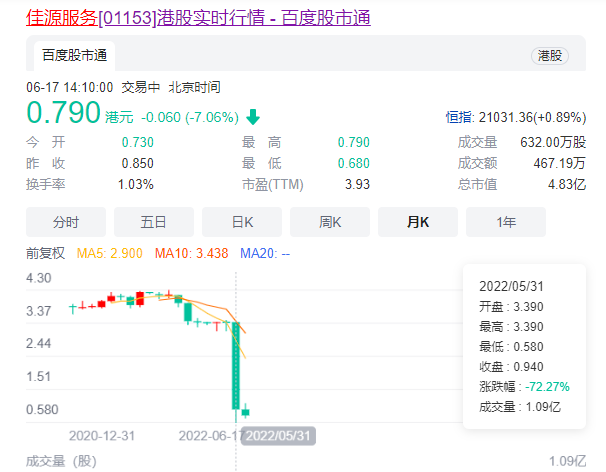The image size is (606, 472).
Task: Switch chart to 1年 view
Action: (x=506, y=222)
